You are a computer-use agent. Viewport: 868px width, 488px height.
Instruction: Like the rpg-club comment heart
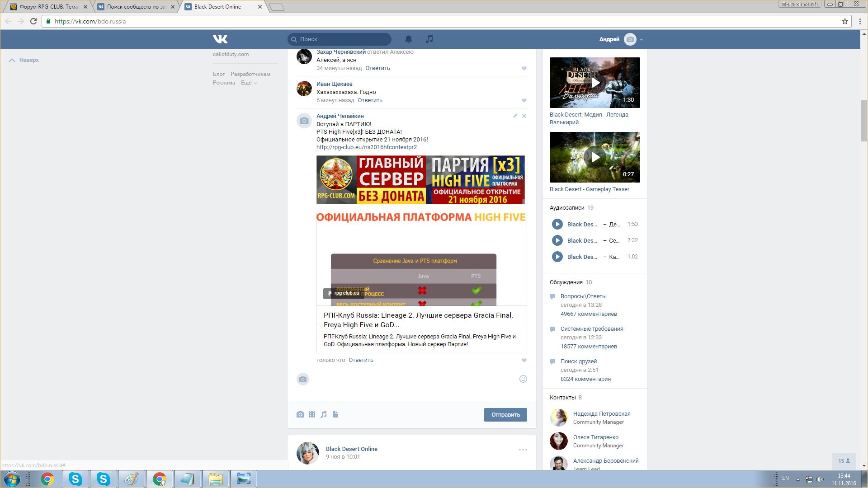coord(524,360)
